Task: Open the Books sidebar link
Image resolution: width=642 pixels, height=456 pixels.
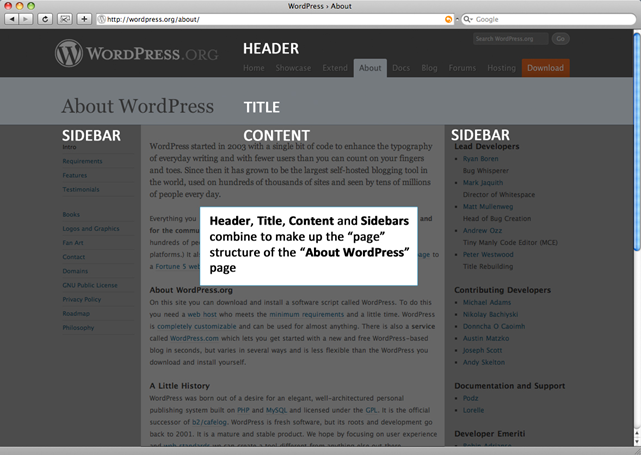Action: (x=71, y=214)
